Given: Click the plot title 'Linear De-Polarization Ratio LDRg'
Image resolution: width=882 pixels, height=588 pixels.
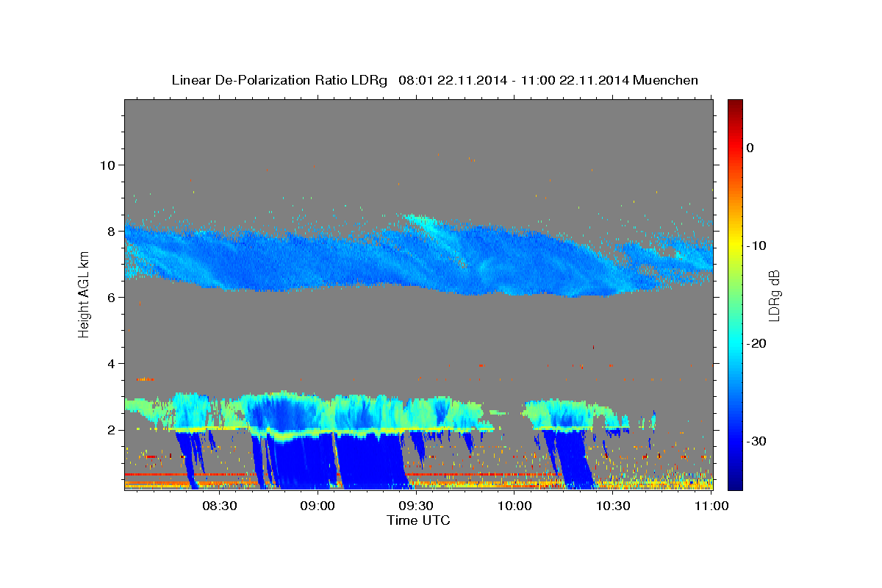Looking at the screenshot, I should (x=279, y=80).
